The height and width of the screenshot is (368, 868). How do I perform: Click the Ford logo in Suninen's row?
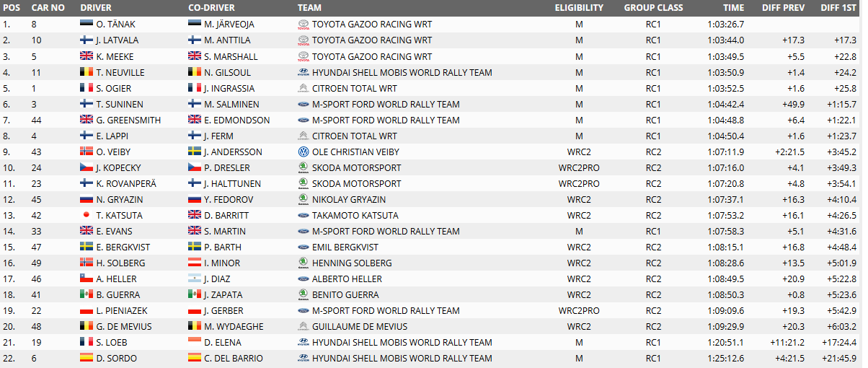tap(303, 104)
